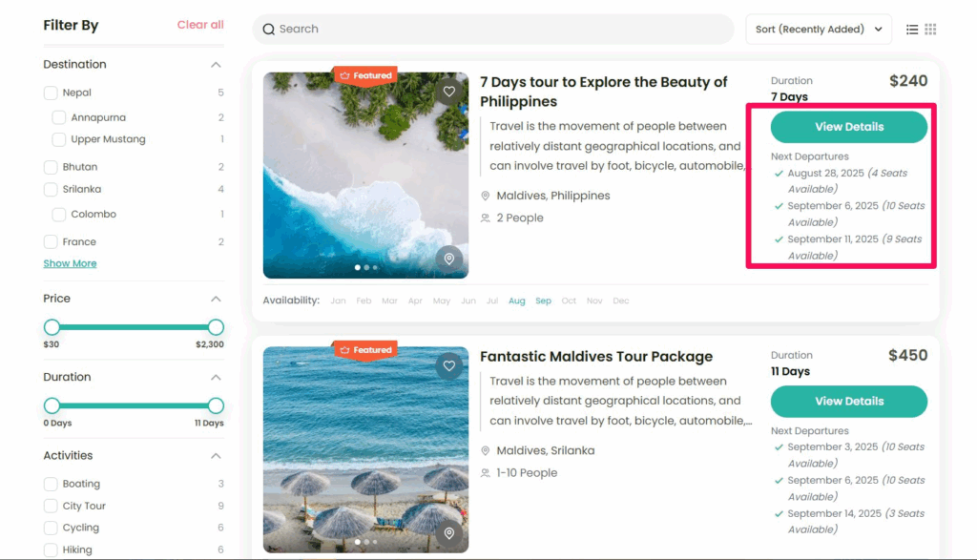Click the $30 minimum price slider handle
This screenshot has height=560, width=977.
52,327
